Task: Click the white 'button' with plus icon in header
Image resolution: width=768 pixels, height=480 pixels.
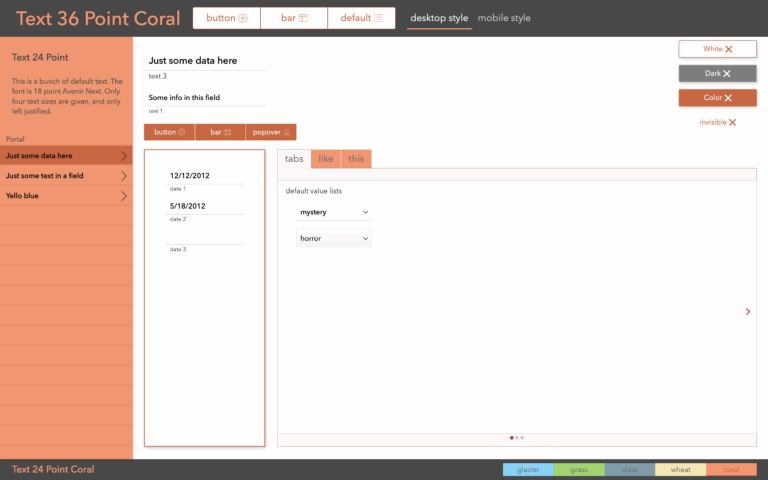Action: [226, 18]
